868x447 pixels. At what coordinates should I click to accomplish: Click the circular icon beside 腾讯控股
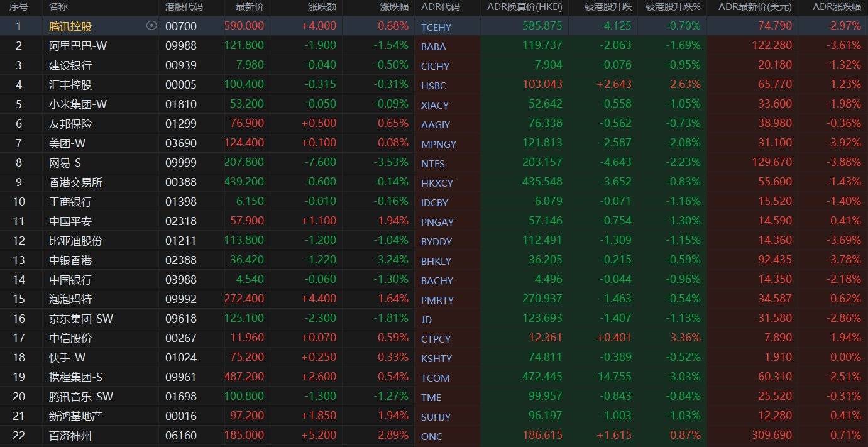tap(151, 26)
